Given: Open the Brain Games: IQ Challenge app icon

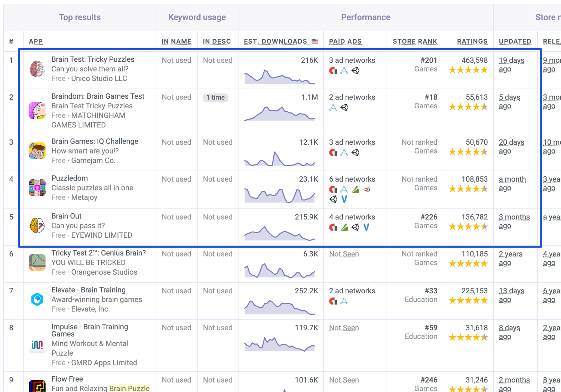Looking at the screenshot, I should (x=37, y=151).
